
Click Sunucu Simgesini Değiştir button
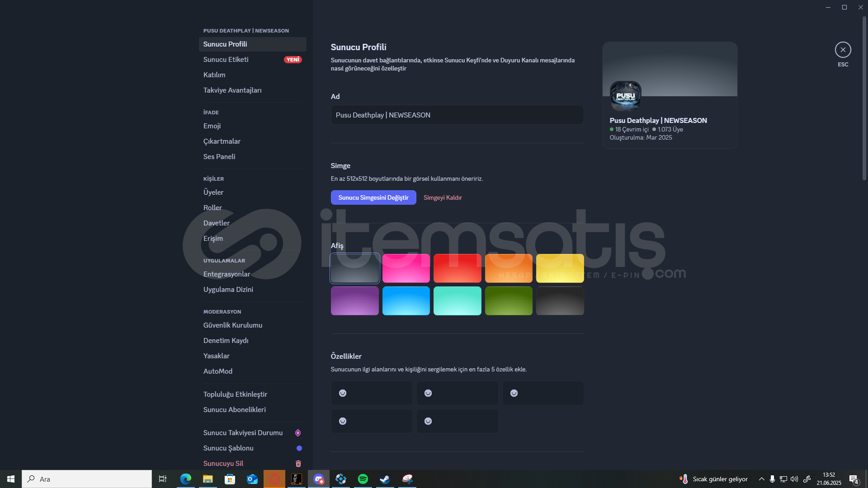click(x=373, y=197)
